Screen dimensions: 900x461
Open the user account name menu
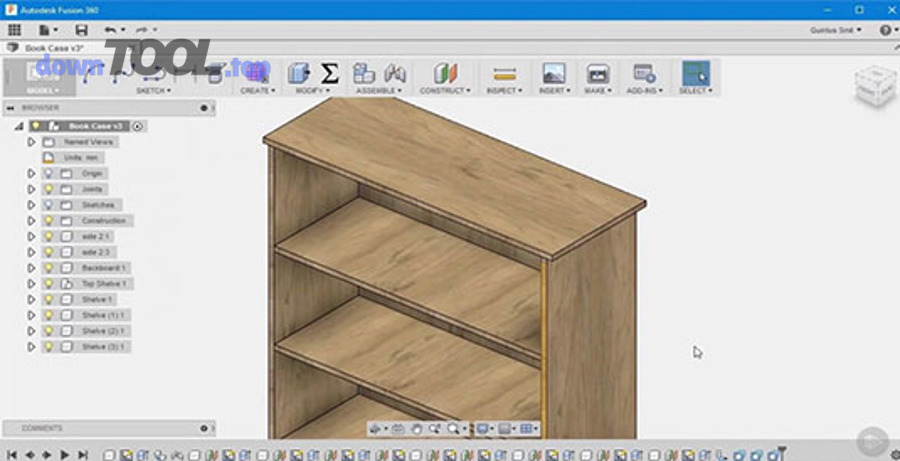pos(835,30)
